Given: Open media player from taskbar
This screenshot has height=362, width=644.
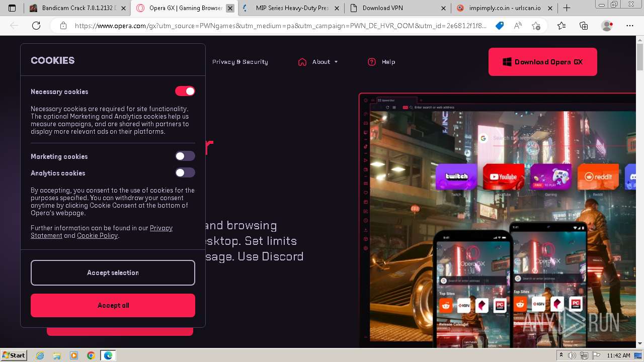Looking at the screenshot, I should pos(74,355).
